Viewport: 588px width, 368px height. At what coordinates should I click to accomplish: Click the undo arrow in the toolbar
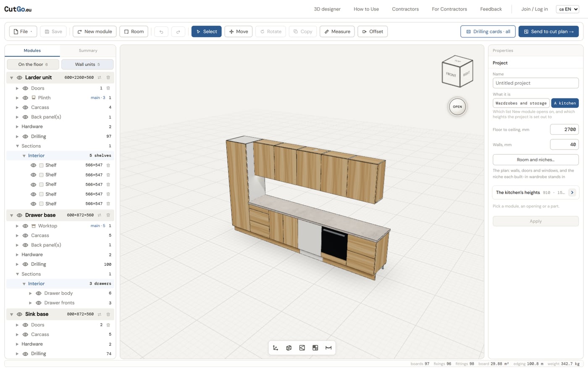(x=161, y=32)
